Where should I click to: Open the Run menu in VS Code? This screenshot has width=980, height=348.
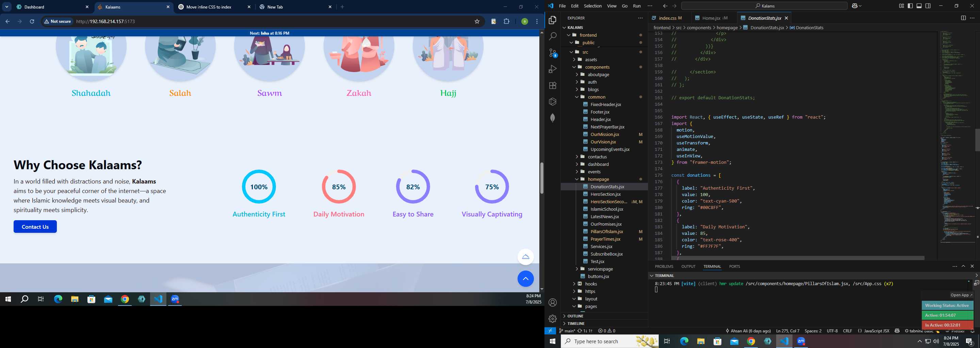(637, 6)
